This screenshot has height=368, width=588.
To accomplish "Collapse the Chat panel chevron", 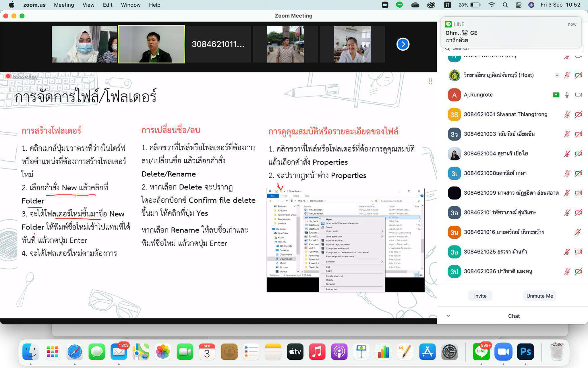I will click(448, 316).
